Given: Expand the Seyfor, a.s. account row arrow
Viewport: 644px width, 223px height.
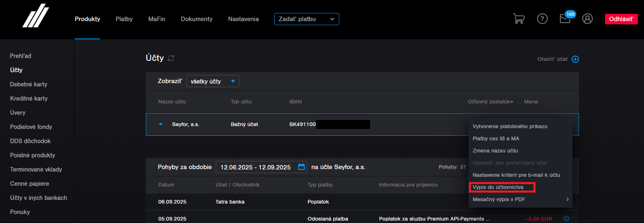Looking at the screenshot, I should pos(161,124).
